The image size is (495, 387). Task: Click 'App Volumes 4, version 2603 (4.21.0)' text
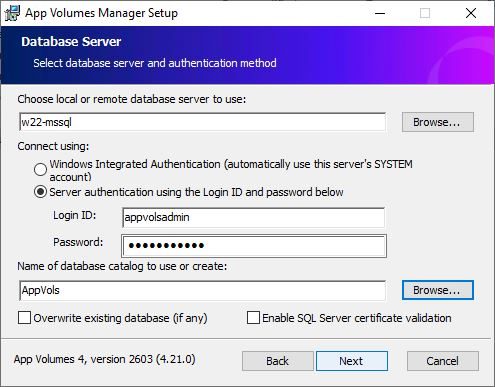105,359
